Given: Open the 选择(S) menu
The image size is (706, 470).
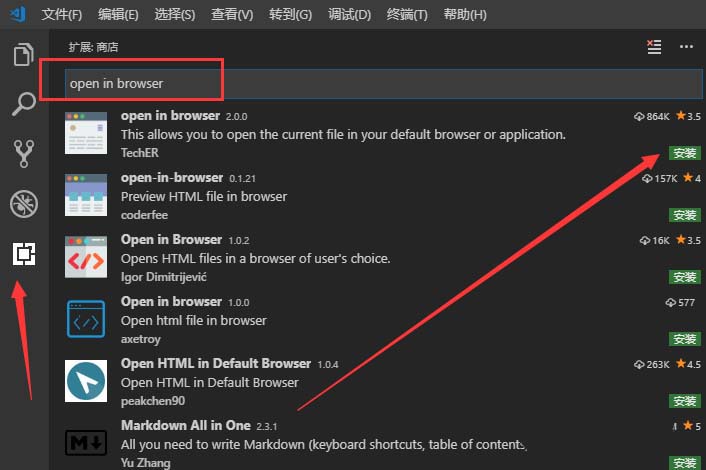Looking at the screenshot, I should (x=175, y=14).
